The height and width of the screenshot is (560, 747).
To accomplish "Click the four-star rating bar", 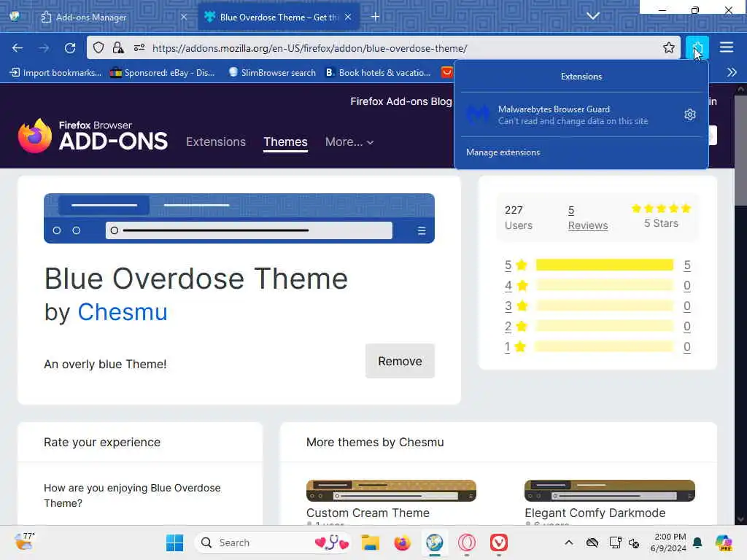I will (x=605, y=285).
